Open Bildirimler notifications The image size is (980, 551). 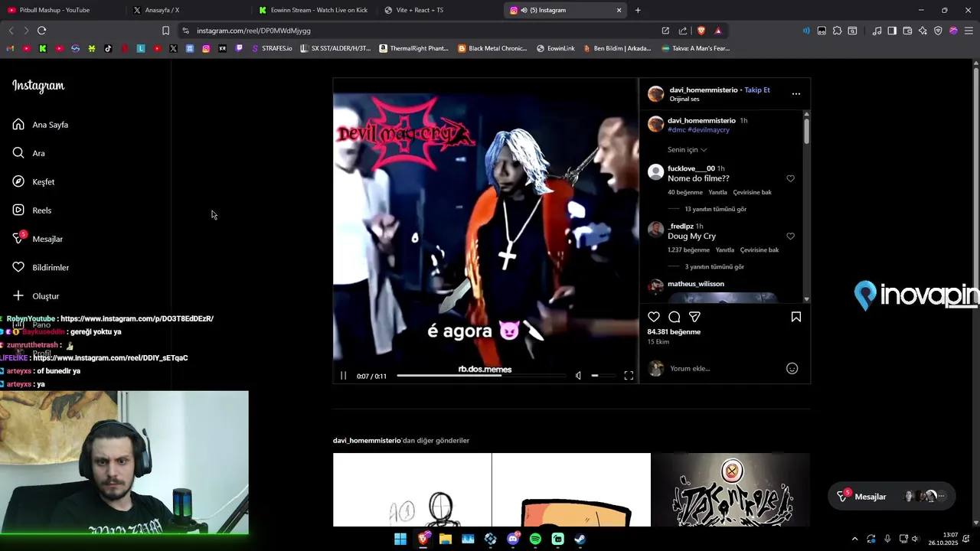coord(41,268)
